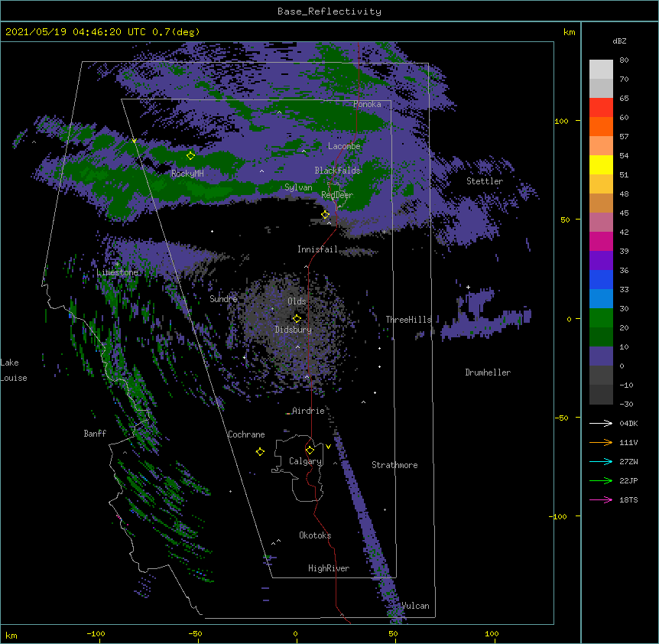This screenshot has height=644, width=659.
Task: Click the magenta 18TS arrow in legend
Action: tap(601, 499)
